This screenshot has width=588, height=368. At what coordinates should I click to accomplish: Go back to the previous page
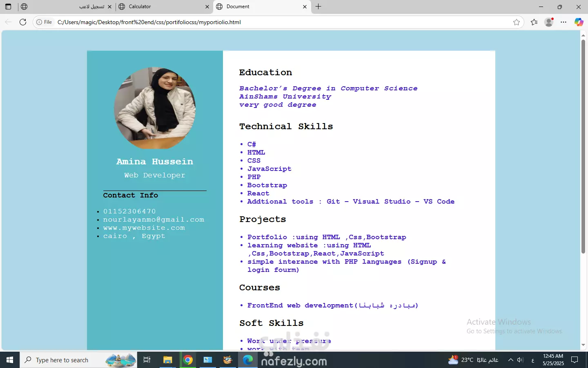coord(8,22)
